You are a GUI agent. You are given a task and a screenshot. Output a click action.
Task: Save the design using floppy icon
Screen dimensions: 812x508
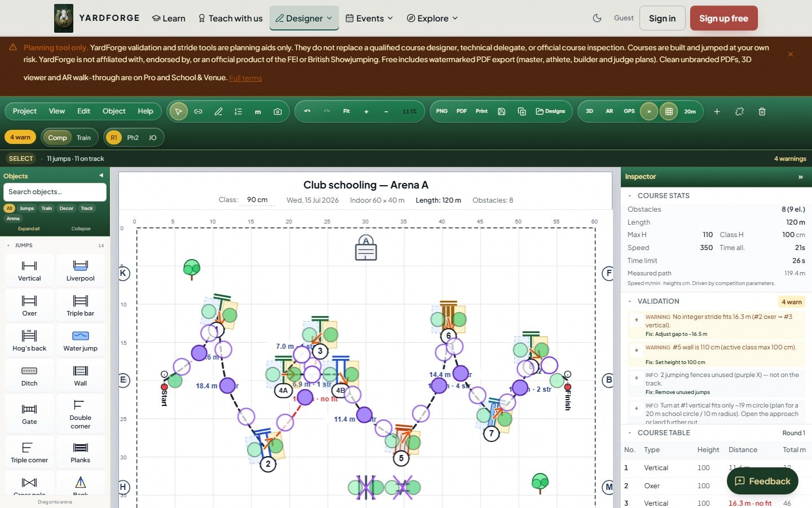501,111
